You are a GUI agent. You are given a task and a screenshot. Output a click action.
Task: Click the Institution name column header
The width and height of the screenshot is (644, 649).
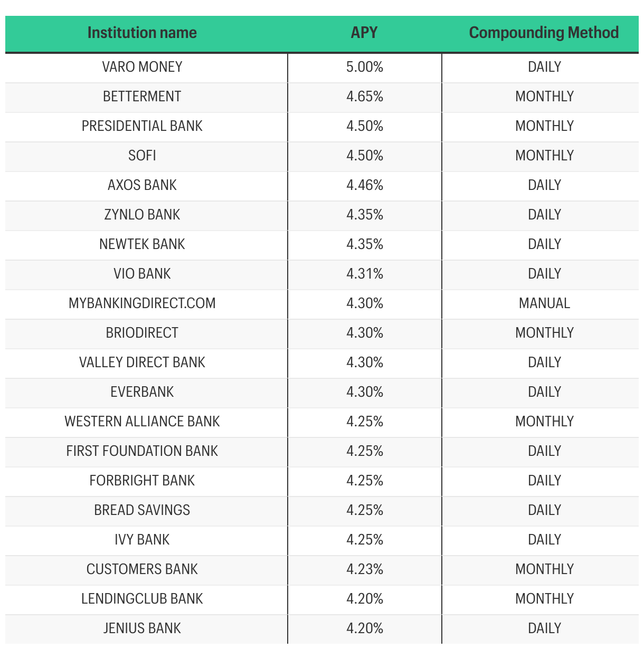(142, 33)
